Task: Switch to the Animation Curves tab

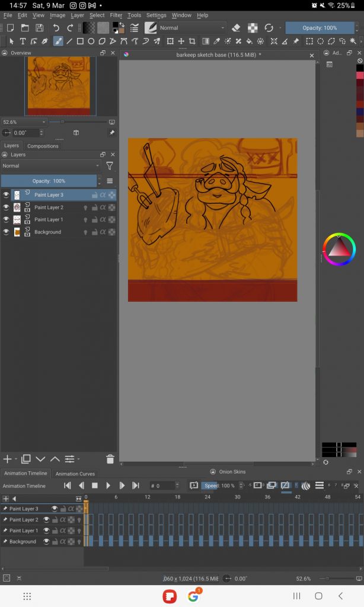Action: tap(75, 474)
